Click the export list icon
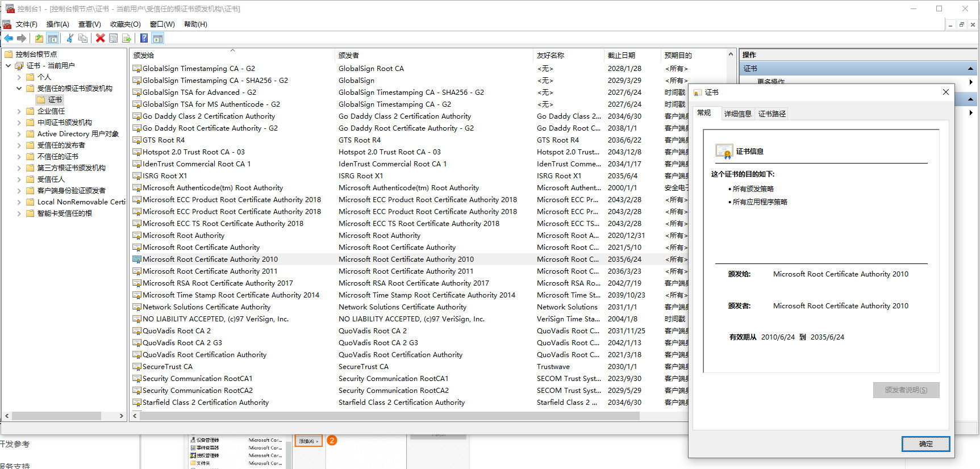Image resolution: width=980 pixels, height=469 pixels. click(127, 38)
